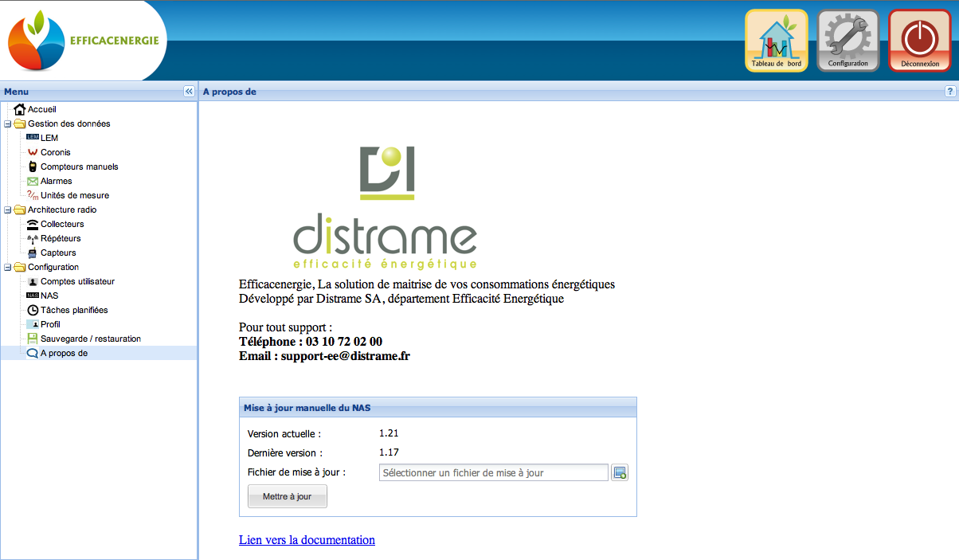Image resolution: width=959 pixels, height=560 pixels.
Task: Select Accueil in the menu tree
Action: point(42,109)
